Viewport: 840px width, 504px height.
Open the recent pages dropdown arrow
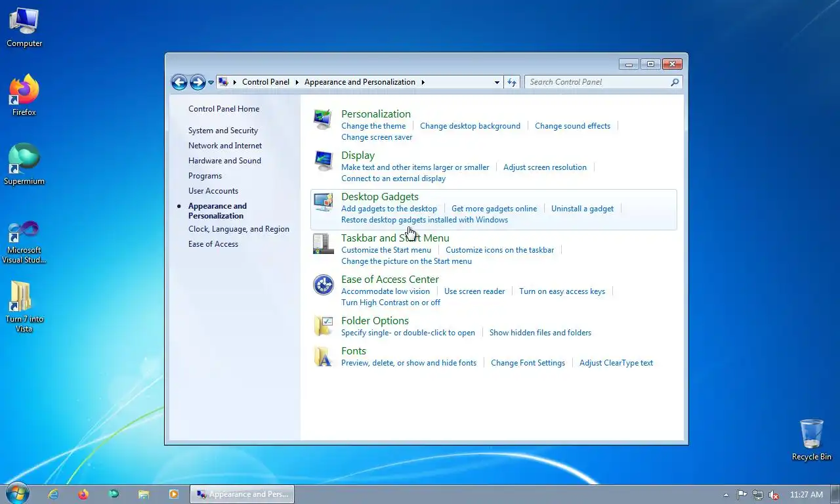click(211, 83)
